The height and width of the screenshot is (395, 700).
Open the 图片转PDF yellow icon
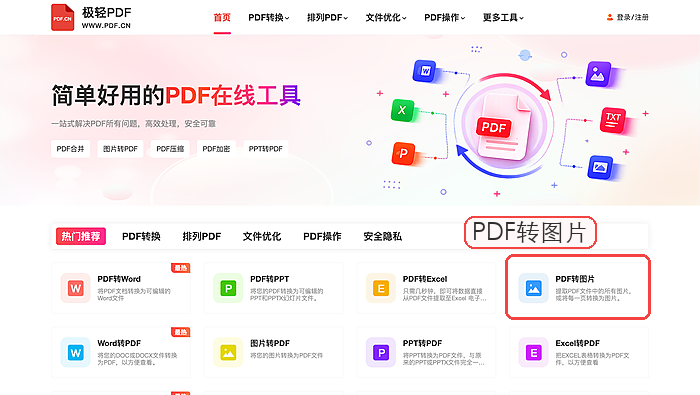tap(228, 353)
